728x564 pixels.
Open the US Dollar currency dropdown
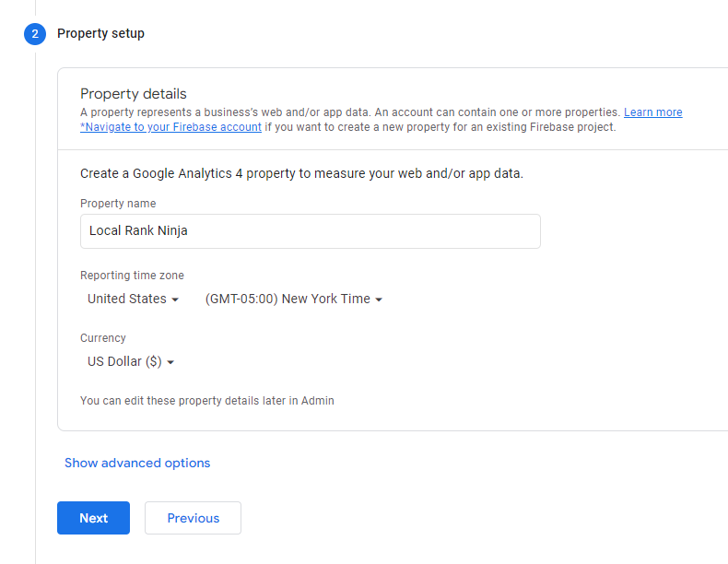click(x=131, y=361)
